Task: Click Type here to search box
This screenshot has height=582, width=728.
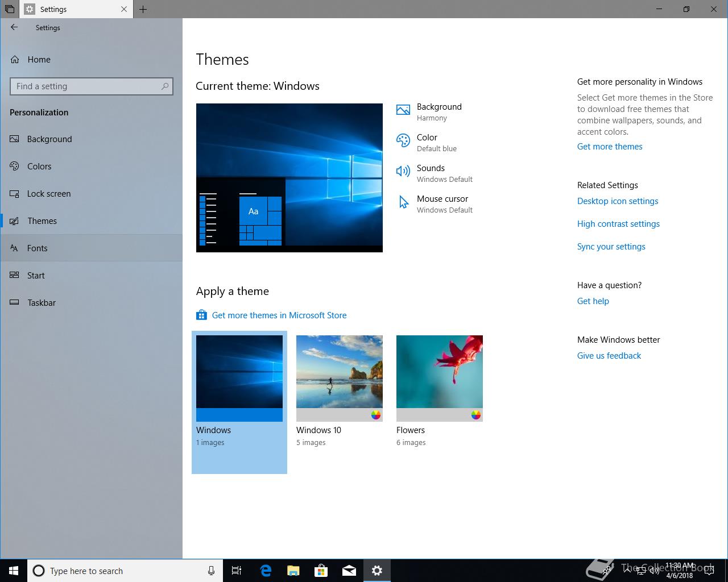Action: pyautogui.click(x=125, y=571)
